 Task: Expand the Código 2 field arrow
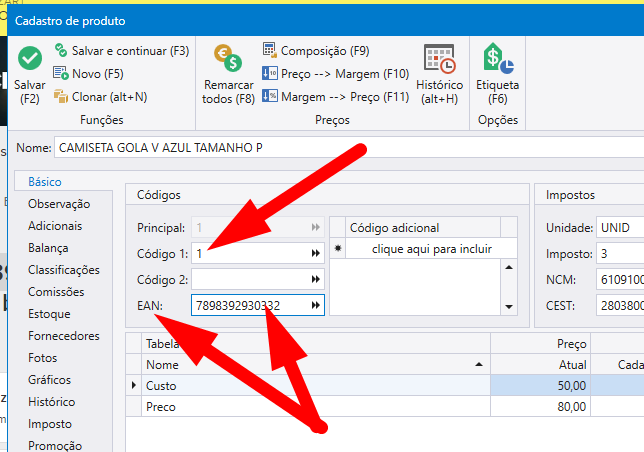pyautogui.click(x=316, y=279)
